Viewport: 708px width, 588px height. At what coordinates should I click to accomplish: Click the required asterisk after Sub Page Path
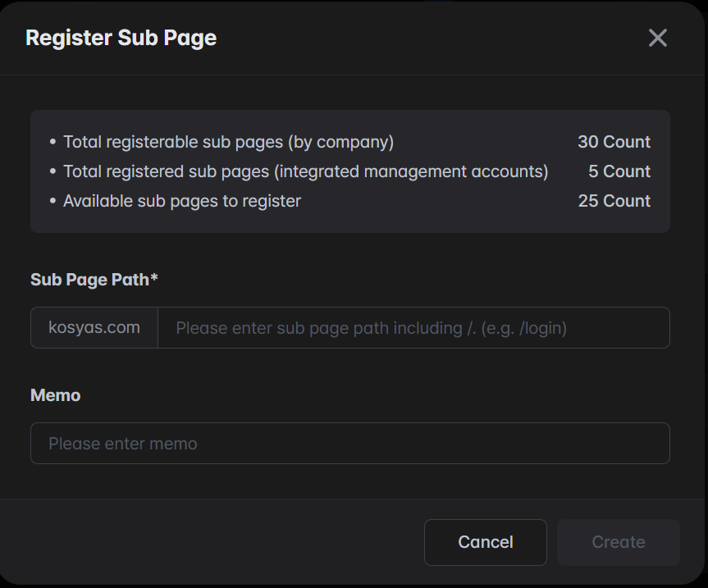click(154, 279)
